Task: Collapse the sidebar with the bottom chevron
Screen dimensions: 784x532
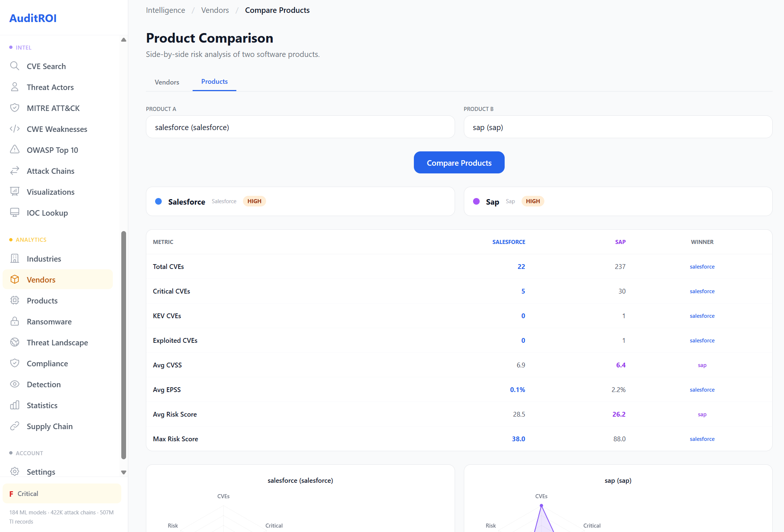Action: 123,472
